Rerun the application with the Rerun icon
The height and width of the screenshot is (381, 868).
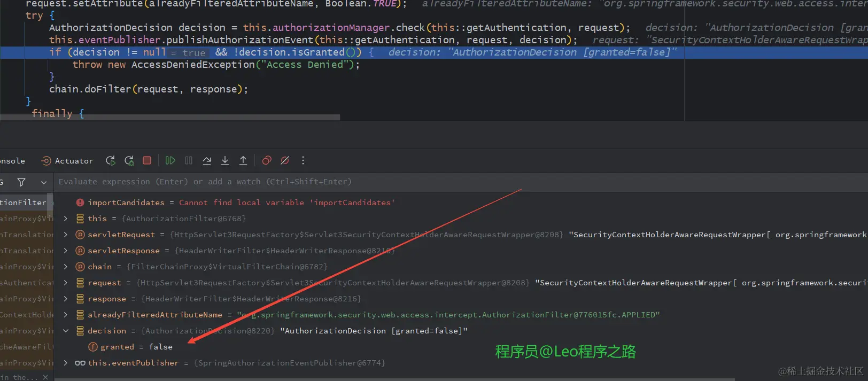tap(111, 160)
